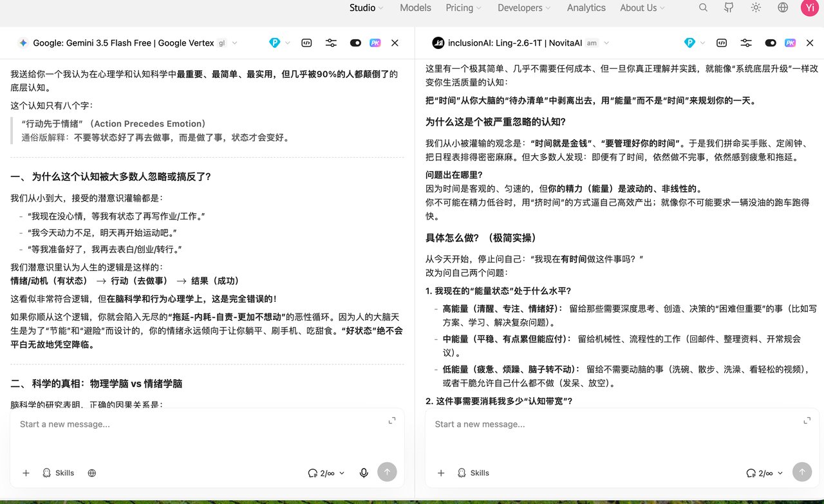824x504 pixels.
Task: Click the quote "行动先于情绪" (Action Precedes Emotion)
Action: [x=113, y=124]
